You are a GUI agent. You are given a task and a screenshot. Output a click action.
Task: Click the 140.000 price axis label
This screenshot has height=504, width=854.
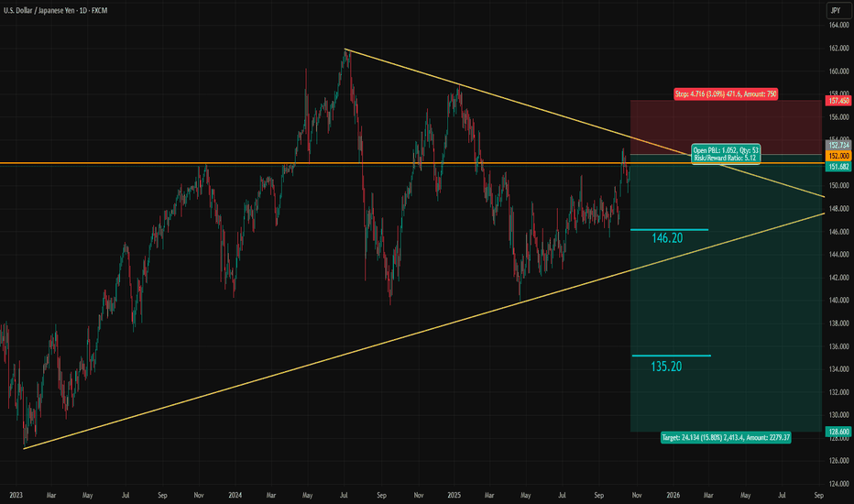click(838, 301)
